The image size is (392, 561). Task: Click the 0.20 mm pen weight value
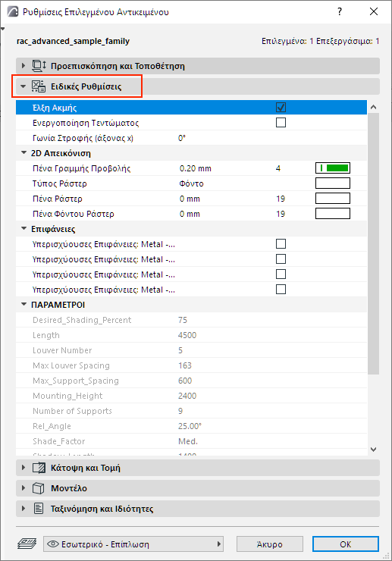click(196, 168)
